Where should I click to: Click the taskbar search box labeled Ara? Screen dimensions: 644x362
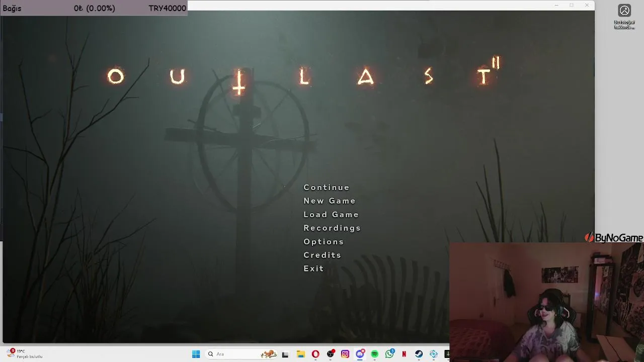[242, 354]
